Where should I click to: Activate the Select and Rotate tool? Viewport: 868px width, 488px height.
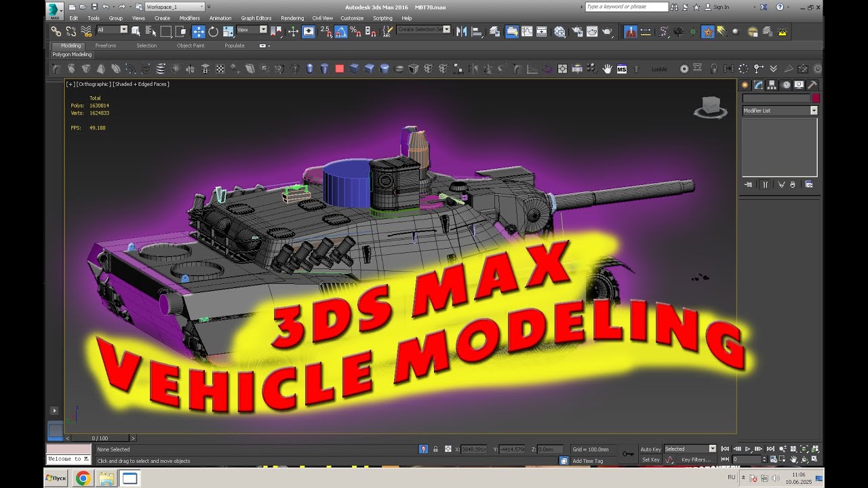[213, 31]
